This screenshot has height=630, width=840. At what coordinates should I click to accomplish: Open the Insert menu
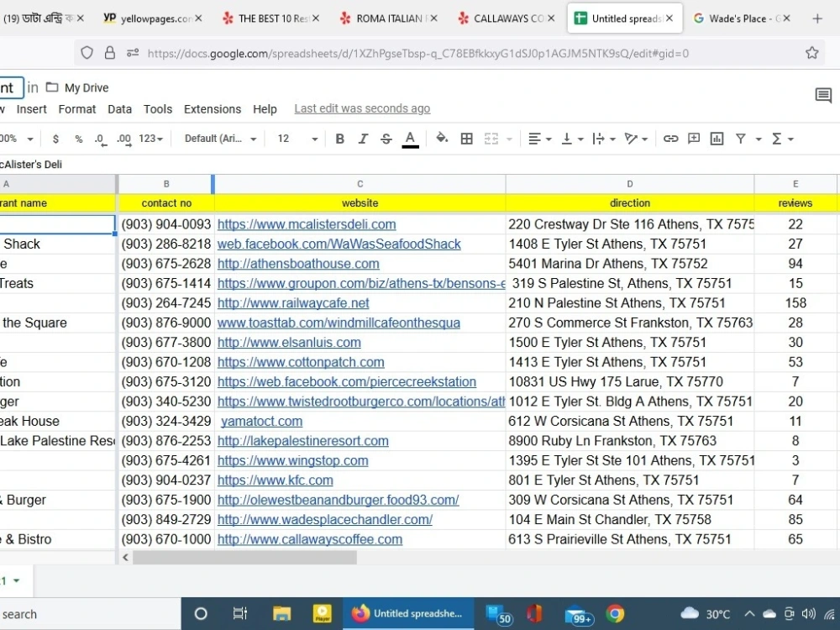point(32,109)
